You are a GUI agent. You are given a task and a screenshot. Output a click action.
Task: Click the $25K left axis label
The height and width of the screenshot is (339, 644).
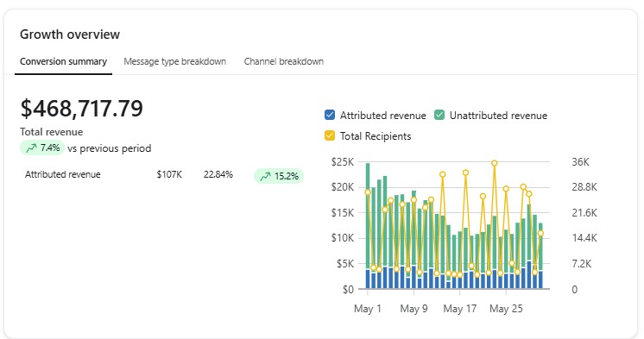point(343,162)
